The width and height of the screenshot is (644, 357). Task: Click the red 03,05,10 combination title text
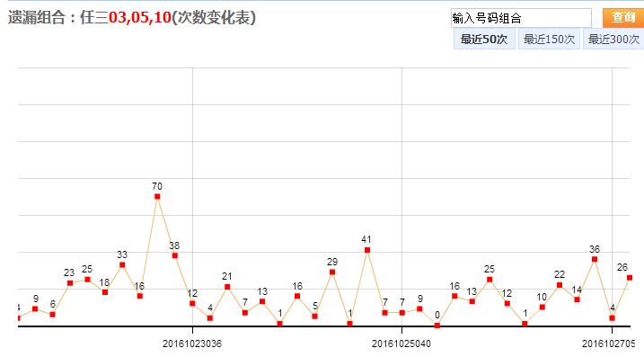coord(139,17)
